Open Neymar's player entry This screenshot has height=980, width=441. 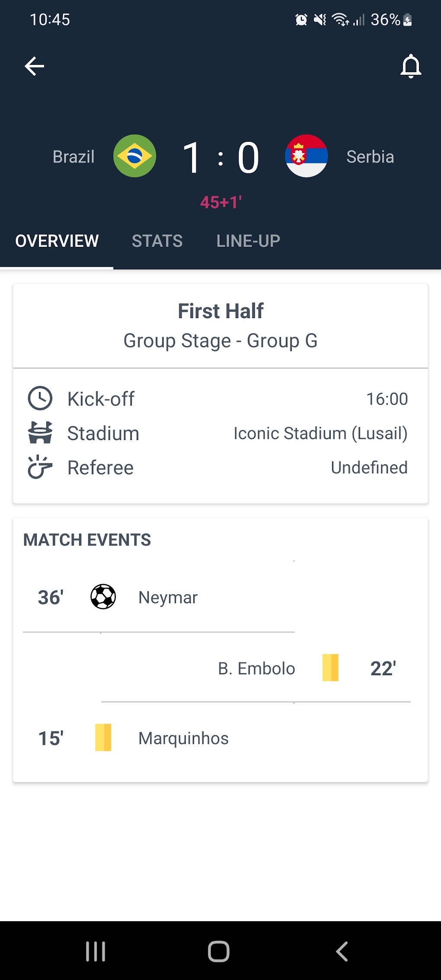[168, 597]
